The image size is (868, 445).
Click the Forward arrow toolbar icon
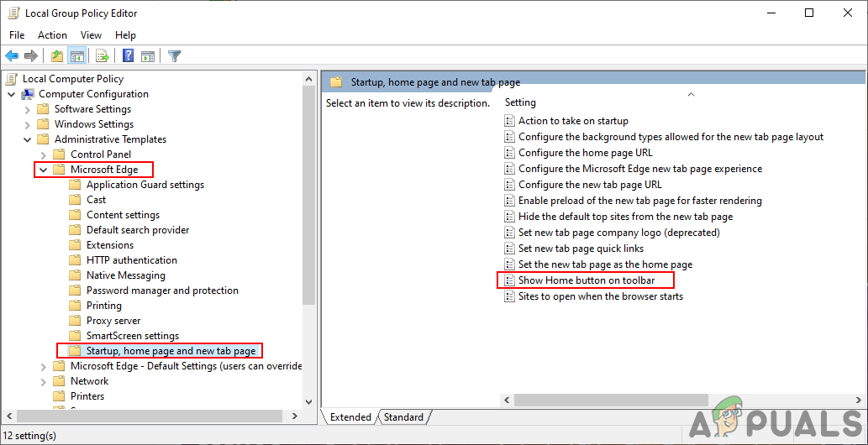(31, 56)
